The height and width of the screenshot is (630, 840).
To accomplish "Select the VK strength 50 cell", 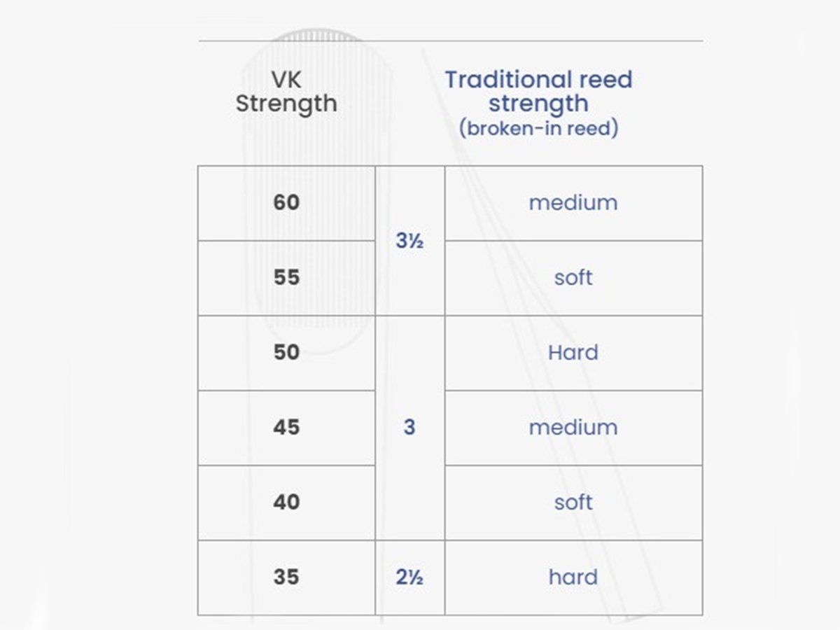I will click(286, 353).
